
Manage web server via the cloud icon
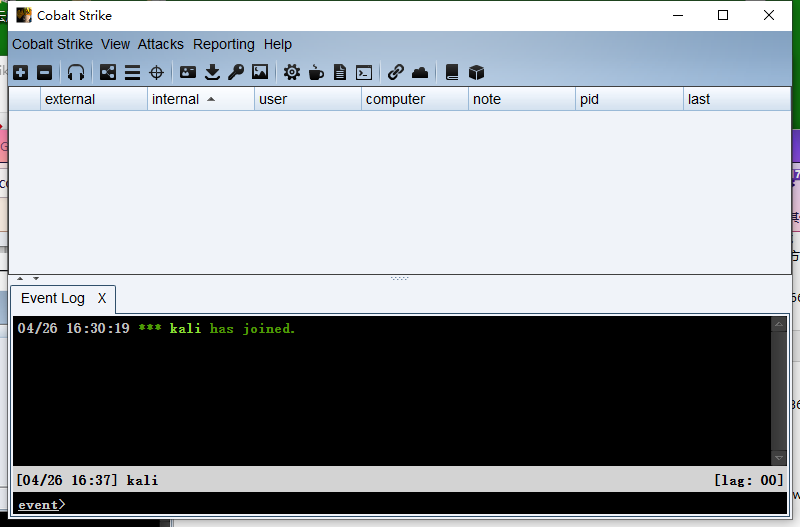pos(420,72)
